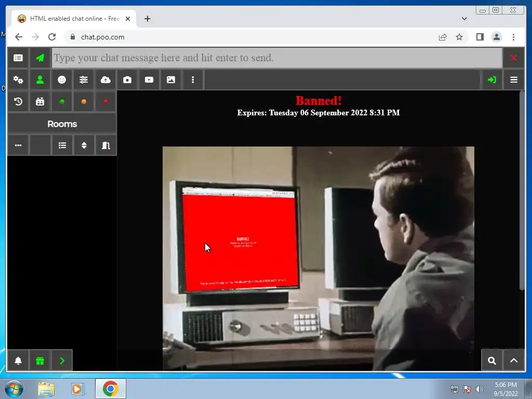The width and height of the screenshot is (532, 399).
Task: Click the banned GIF image
Action: click(318, 258)
